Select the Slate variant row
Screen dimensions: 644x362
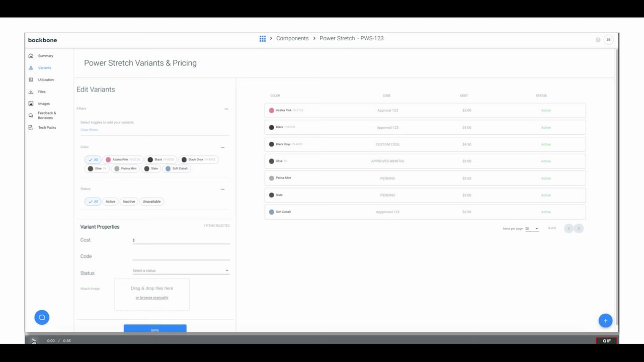click(425, 195)
